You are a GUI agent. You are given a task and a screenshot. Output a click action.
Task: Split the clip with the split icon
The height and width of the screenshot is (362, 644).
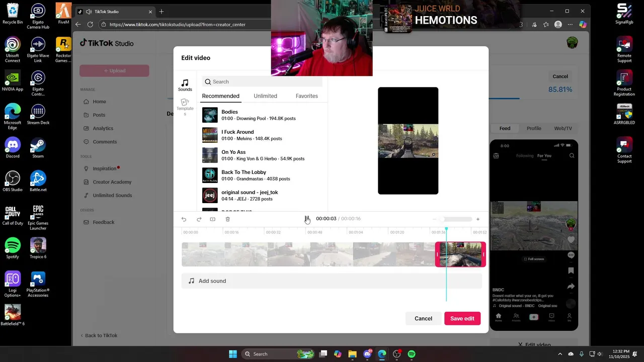point(213,219)
